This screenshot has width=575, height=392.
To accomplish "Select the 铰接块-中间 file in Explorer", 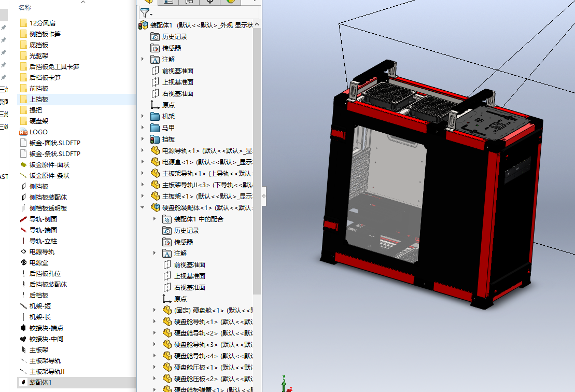I will click(46, 339).
